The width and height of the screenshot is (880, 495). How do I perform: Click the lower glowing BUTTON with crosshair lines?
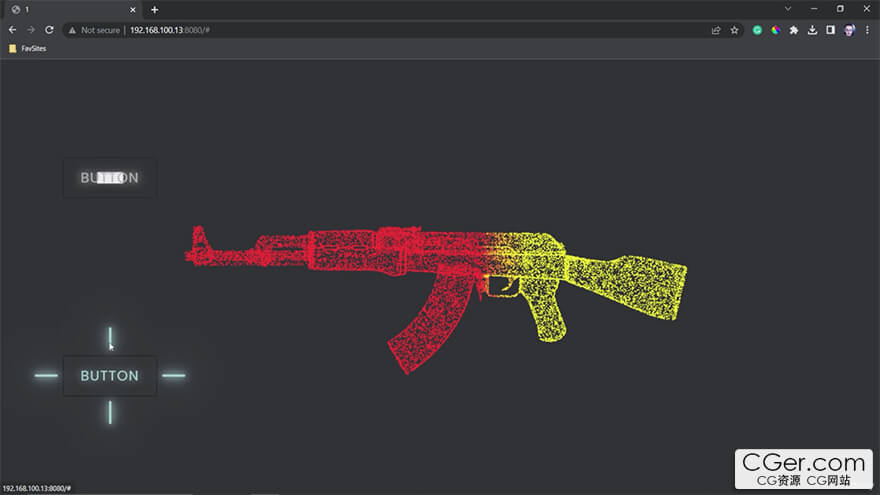point(109,376)
